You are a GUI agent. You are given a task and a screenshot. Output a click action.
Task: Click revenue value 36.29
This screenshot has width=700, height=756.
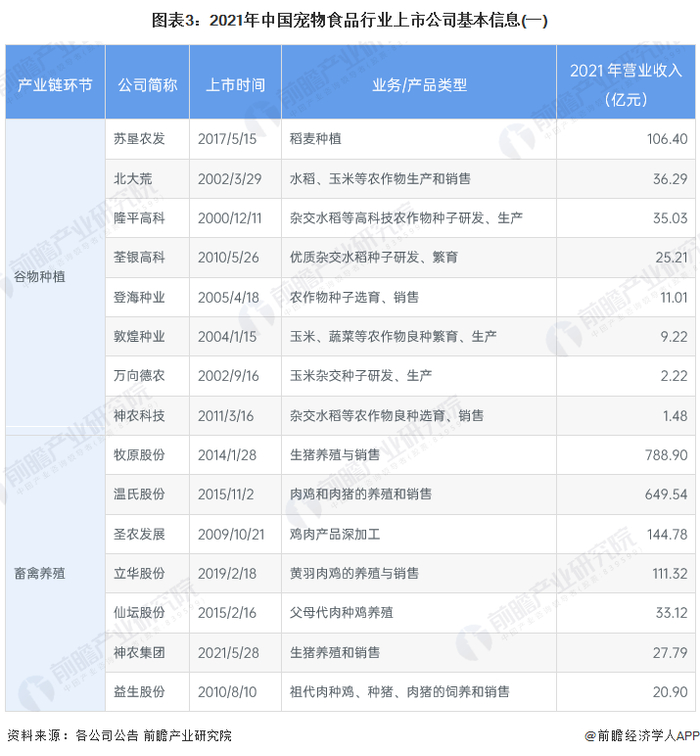coord(670,179)
